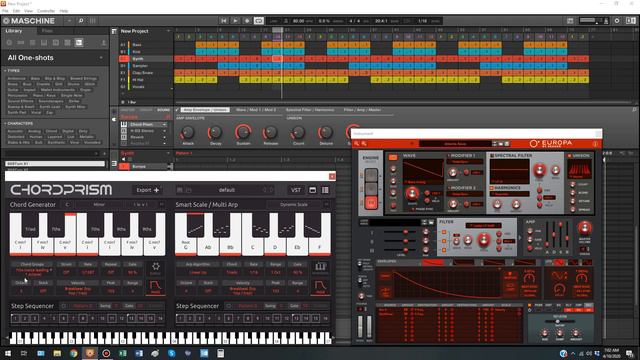640x360 pixels.
Task: Click the restart button in Maschine transport
Action: (x=223, y=20)
